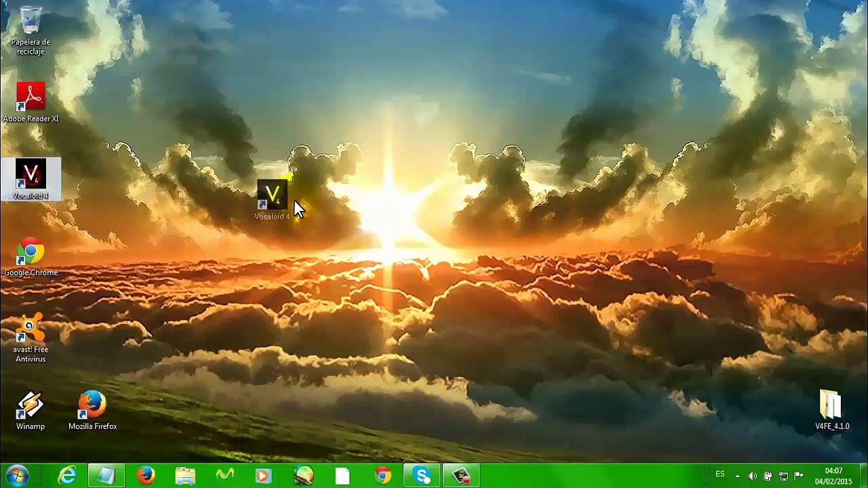Open the lime-icon app in the taskbar
This screenshot has height=488, width=868.
(303, 476)
